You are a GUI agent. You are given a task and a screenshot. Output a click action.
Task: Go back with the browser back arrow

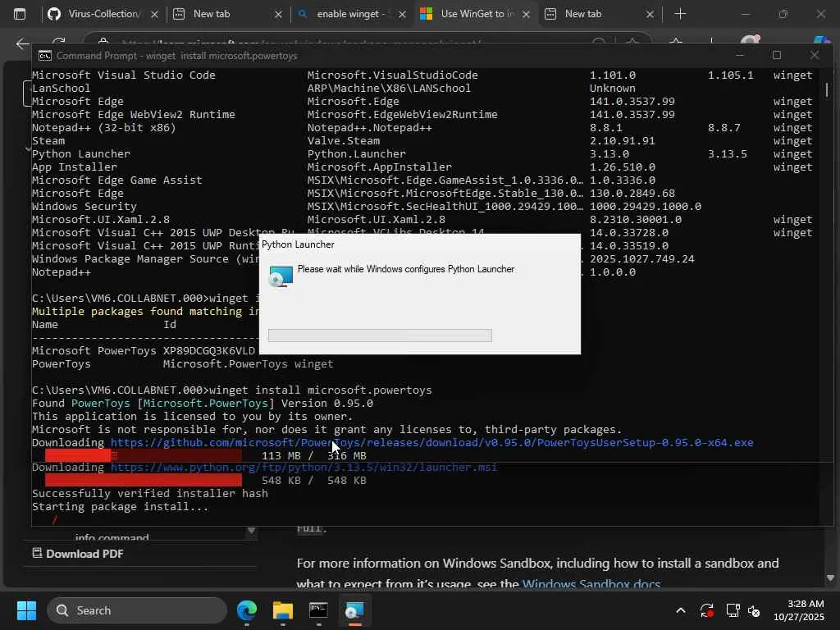[x=22, y=43]
